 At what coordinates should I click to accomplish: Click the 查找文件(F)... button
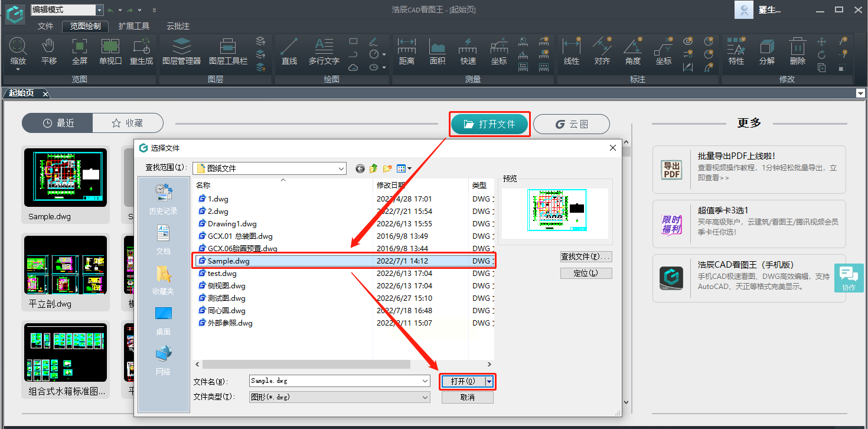tap(586, 256)
